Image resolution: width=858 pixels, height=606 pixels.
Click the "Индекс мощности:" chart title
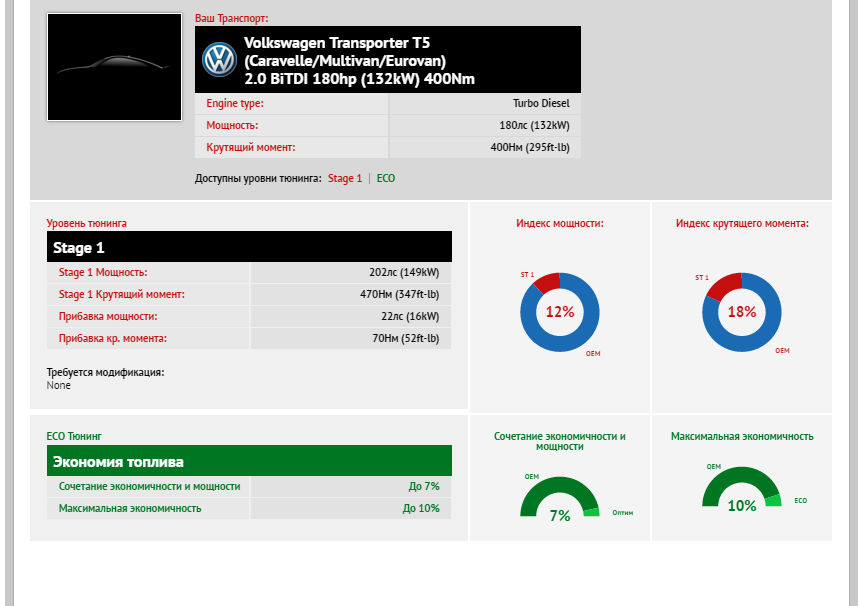[x=560, y=223]
